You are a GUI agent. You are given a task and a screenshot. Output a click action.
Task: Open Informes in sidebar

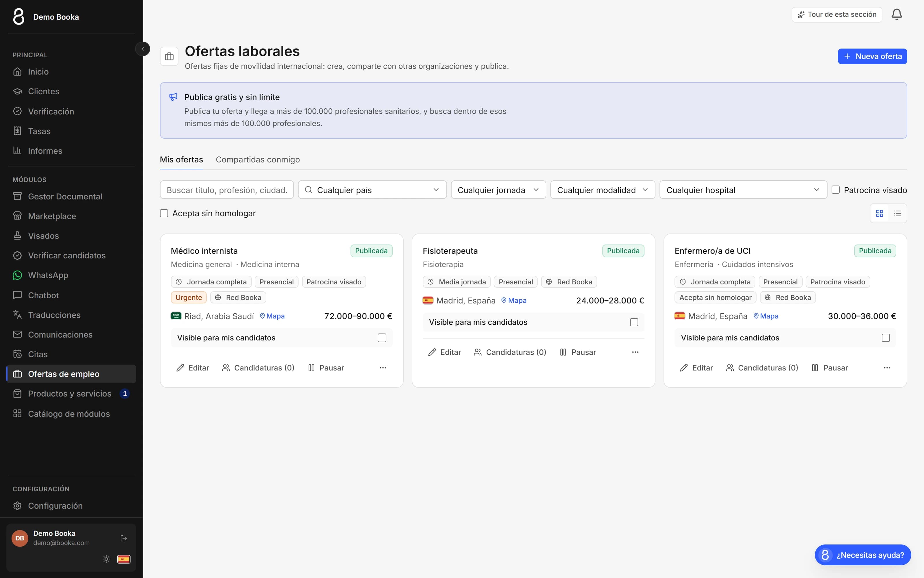[71, 151]
